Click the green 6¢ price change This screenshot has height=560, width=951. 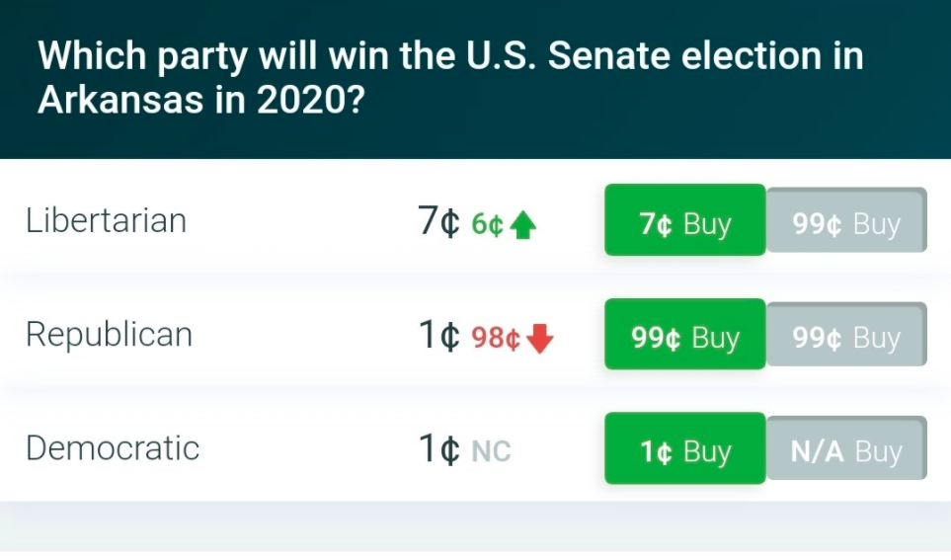pyautogui.click(x=488, y=225)
